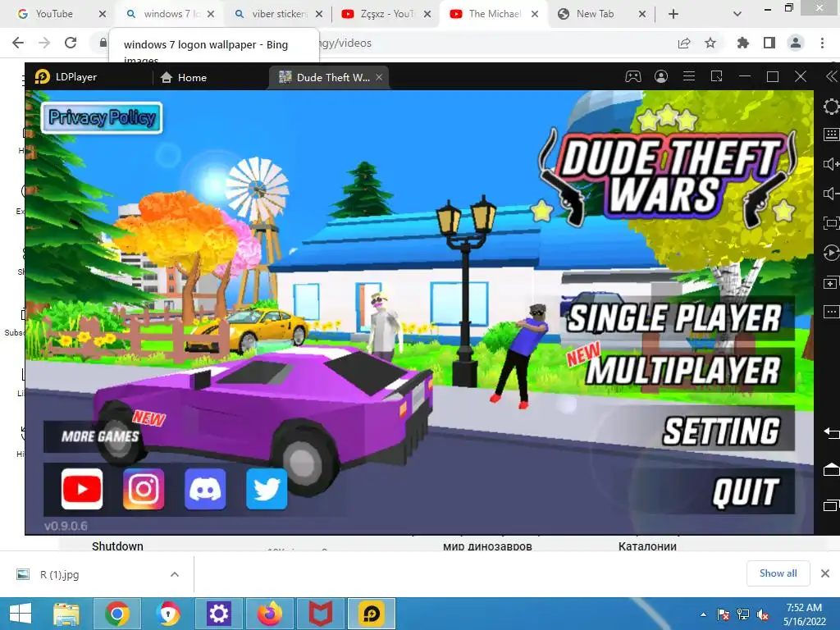Close the Chrome downloads bar
The height and width of the screenshot is (630, 840).
(x=825, y=573)
